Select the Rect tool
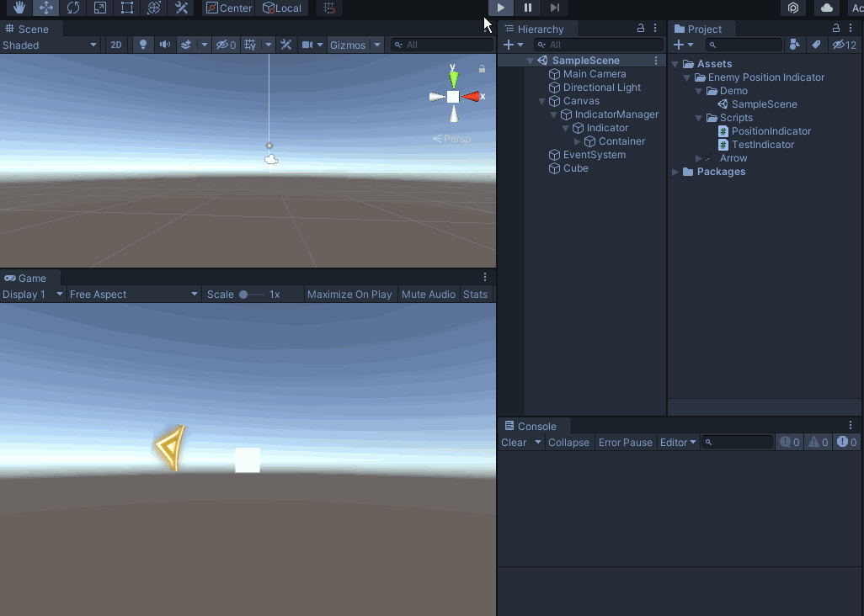Image resolution: width=864 pixels, height=616 pixels. (126, 8)
